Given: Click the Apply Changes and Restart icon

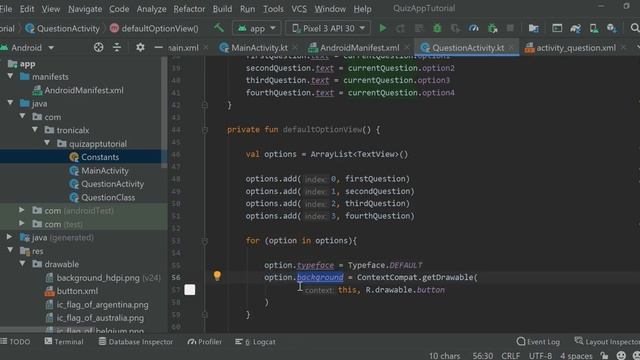Looking at the screenshot, I should pyautogui.click(x=401, y=28).
